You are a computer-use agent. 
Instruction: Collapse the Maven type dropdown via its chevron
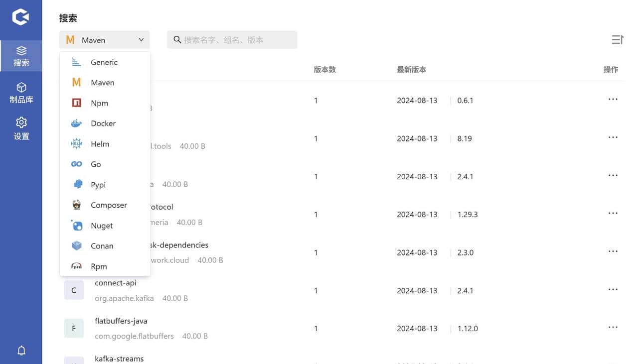pyautogui.click(x=141, y=39)
